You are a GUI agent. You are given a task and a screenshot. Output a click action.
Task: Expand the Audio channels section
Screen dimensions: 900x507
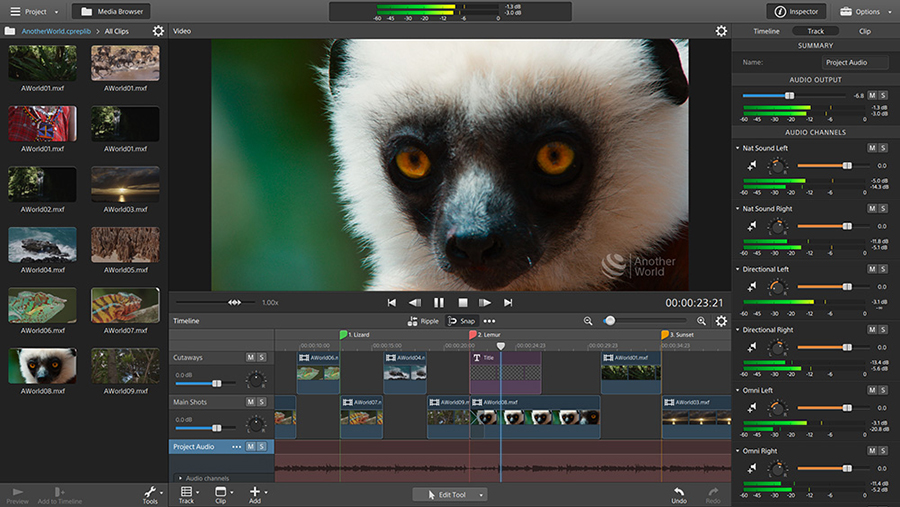(x=180, y=478)
